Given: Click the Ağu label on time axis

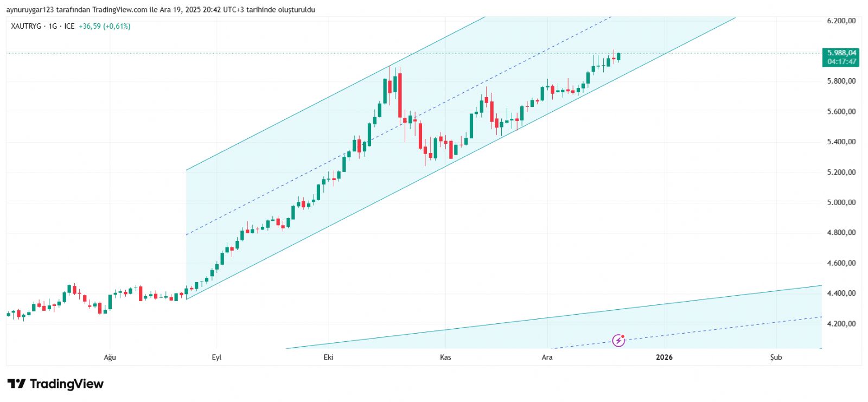Looking at the screenshot, I should pos(110,357).
